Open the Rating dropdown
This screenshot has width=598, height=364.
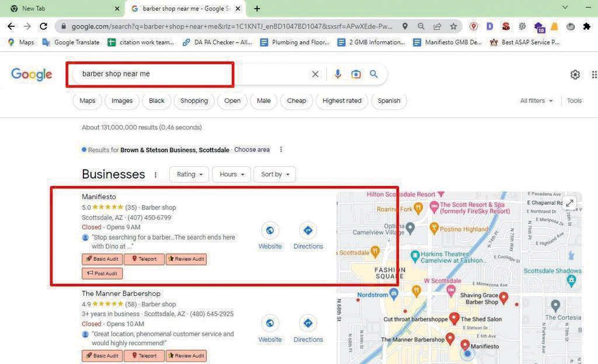tap(189, 174)
